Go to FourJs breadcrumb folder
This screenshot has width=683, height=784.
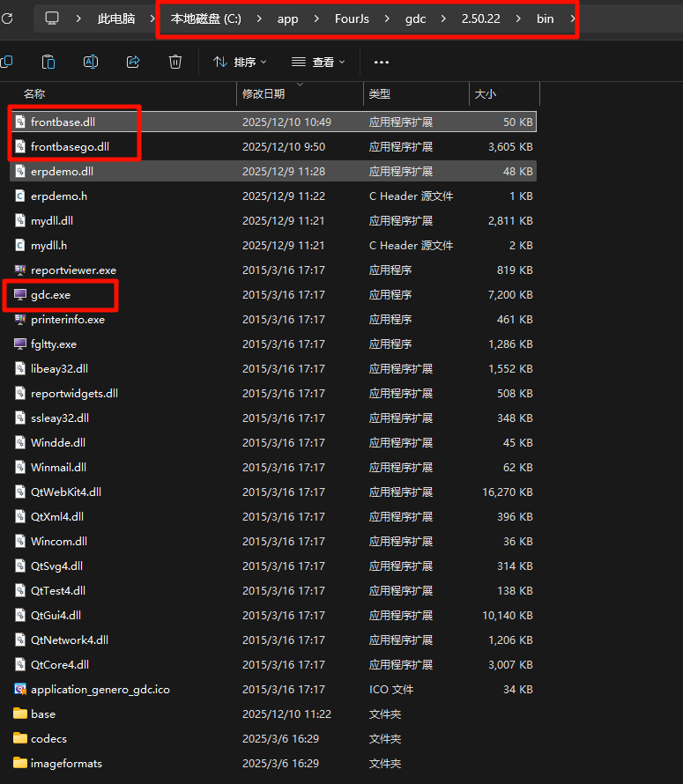click(x=352, y=18)
